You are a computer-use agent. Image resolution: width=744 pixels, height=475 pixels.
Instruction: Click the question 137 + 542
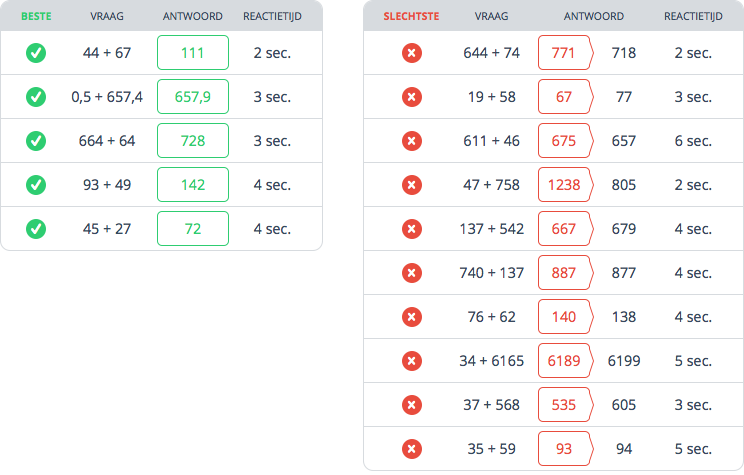(492, 229)
